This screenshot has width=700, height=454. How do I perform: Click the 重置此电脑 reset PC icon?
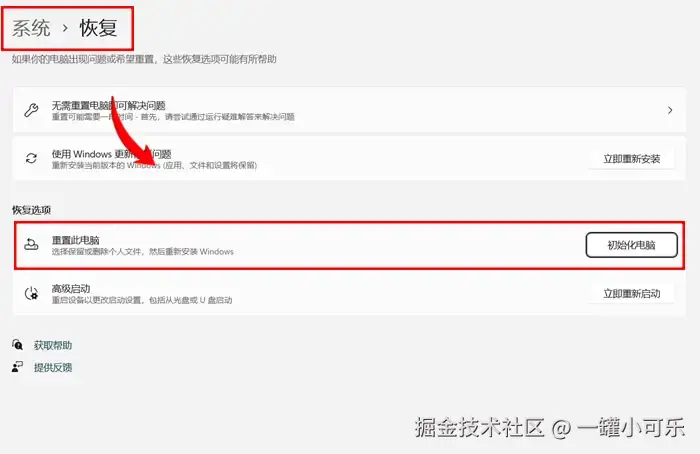point(31,244)
